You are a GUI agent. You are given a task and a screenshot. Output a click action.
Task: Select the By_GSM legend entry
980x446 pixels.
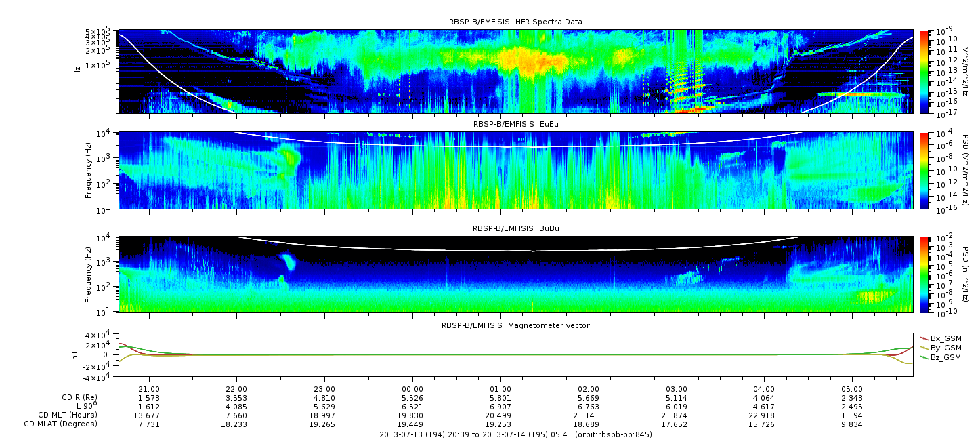(945, 347)
